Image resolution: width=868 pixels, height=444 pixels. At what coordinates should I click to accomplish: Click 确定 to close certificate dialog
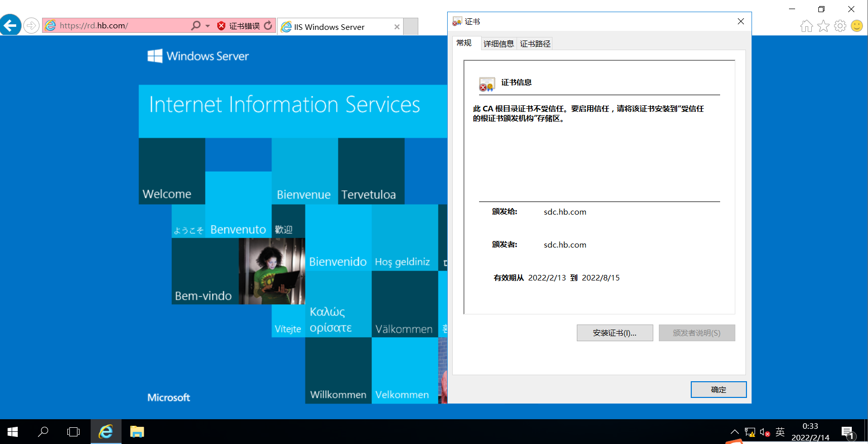pos(718,389)
